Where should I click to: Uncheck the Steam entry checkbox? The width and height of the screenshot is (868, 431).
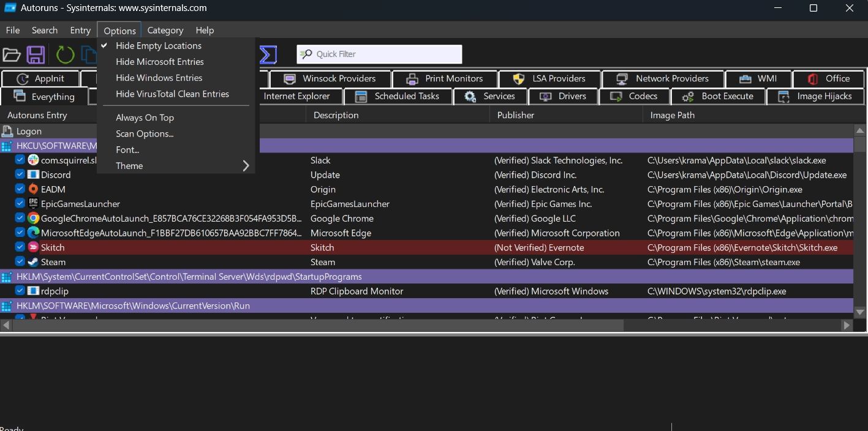[x=20, y=262]
